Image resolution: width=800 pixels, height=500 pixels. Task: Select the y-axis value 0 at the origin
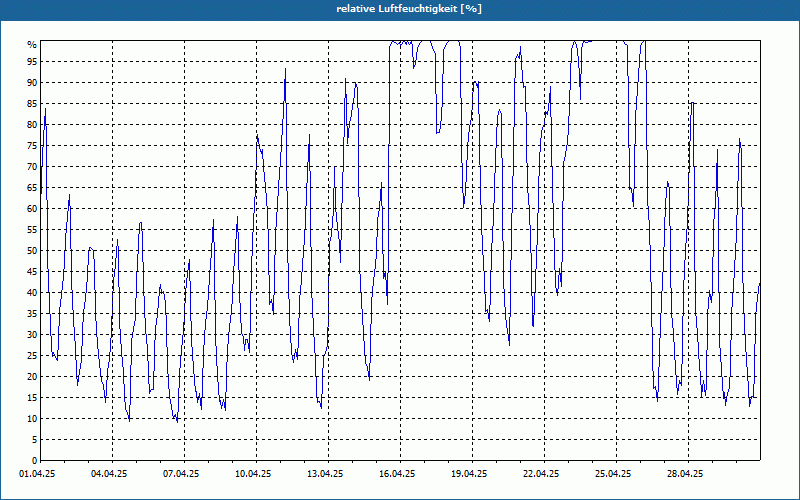34,461
